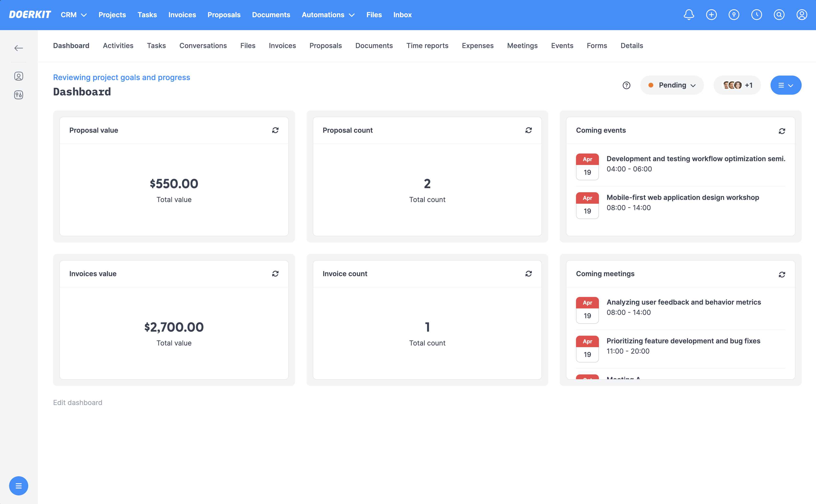The width and height of the screenshot is (816, 504).
Task: Click the help question mark icon
Action: click(626, 85)
